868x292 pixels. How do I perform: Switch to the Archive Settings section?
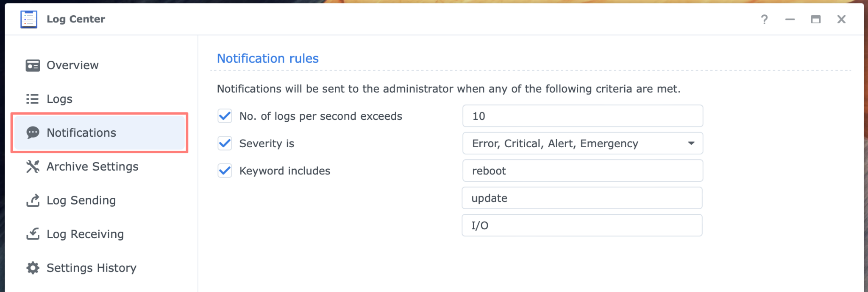click(92, 166)
